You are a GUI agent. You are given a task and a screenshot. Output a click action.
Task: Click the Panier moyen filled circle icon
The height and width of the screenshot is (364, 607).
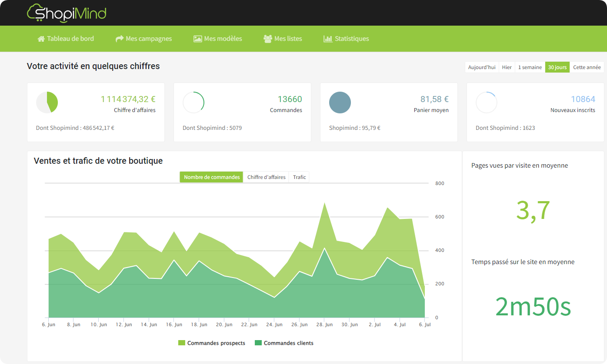[340, 103]
